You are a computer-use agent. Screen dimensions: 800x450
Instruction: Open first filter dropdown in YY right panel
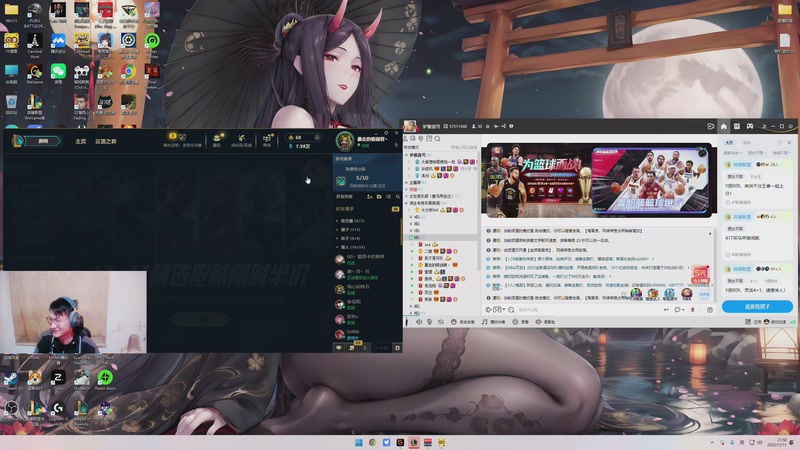point(732,153)
